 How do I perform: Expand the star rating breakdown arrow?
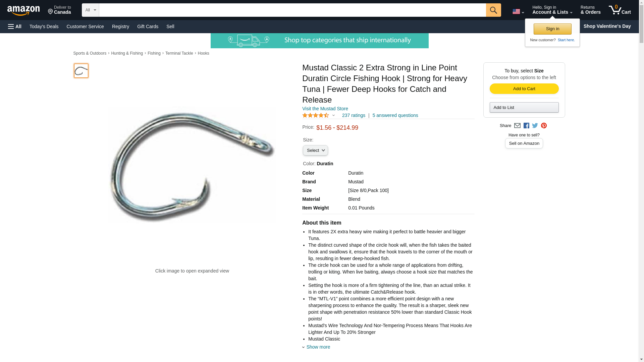point(333,116)
